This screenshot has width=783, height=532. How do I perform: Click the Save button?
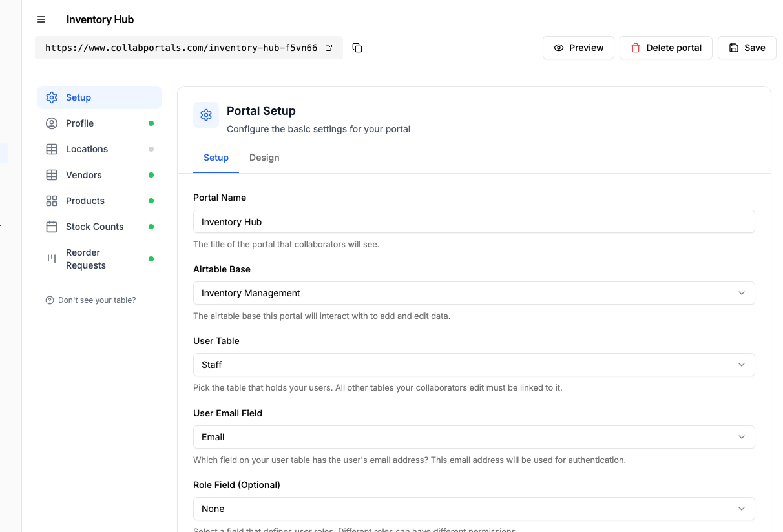(747, 48)
